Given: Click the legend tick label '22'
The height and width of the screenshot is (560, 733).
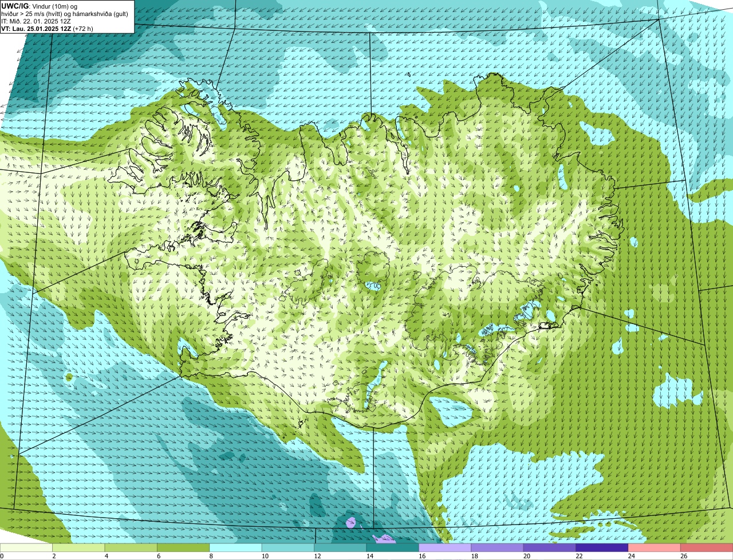Looking at the screenshot, I should pyautogui.click(x=579, y=556).
